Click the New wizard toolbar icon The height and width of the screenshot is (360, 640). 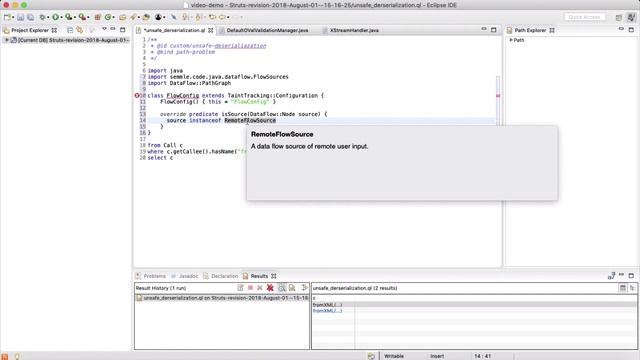point(7,17)
